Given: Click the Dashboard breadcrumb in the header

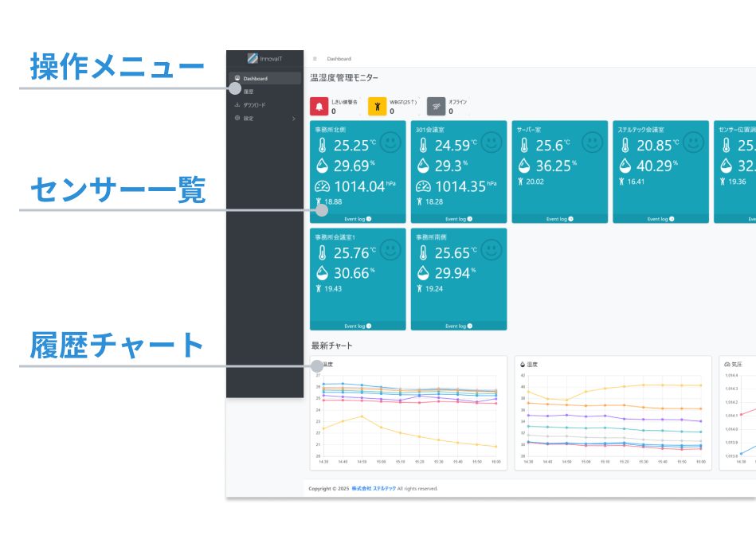Looking at the screenshot, I should [x=339, y=59].
